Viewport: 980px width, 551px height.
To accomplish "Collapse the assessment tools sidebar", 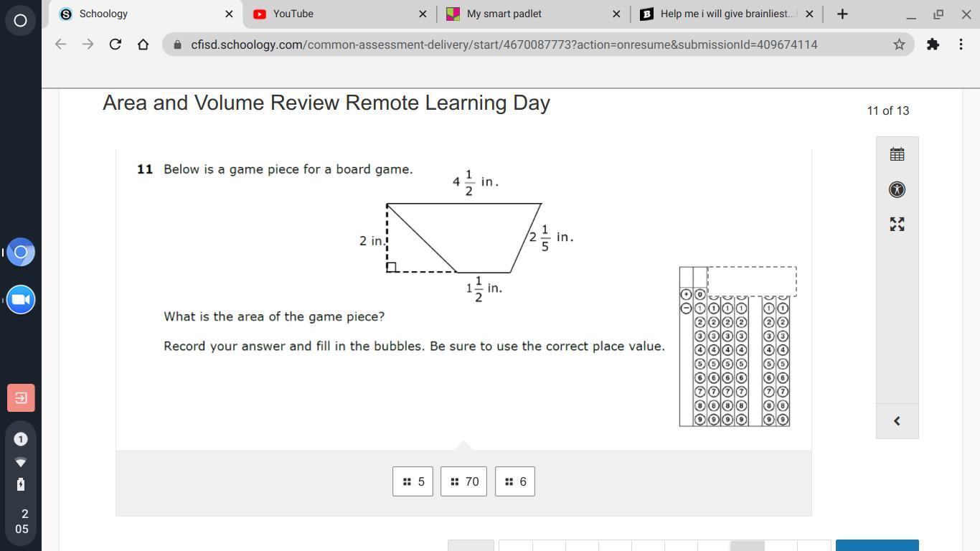I will [x=897, y=421].
